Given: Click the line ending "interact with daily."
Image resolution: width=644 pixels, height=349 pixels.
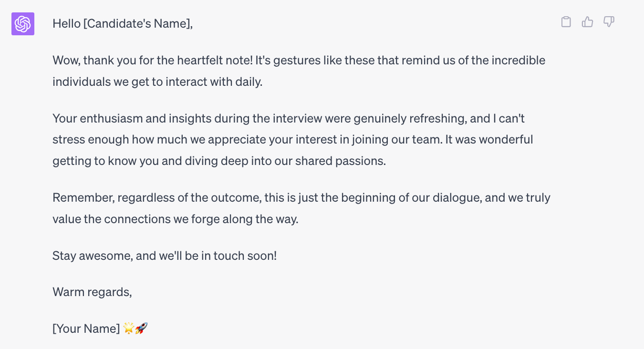Looking at the screenshot, I should [x=157, y=82].
